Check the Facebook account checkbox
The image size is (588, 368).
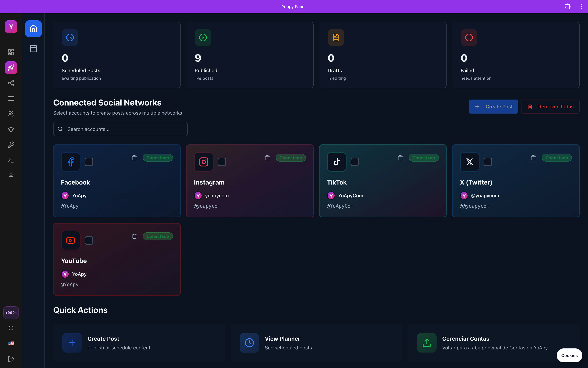[x=89, y=162]
